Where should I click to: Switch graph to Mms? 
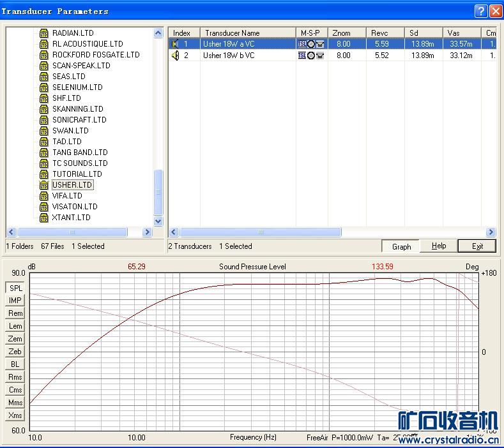(15, 403)
